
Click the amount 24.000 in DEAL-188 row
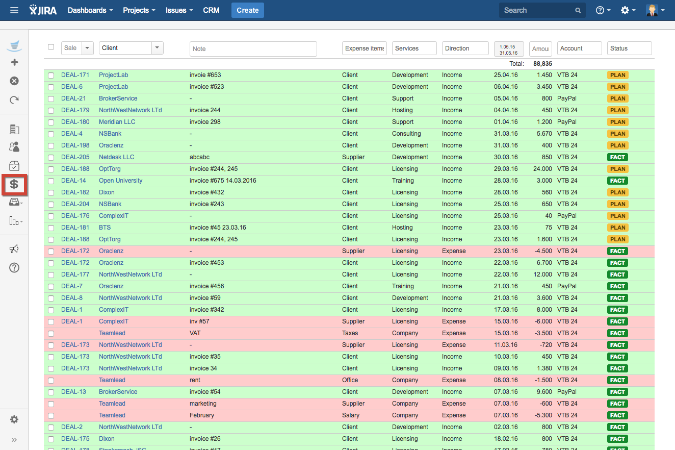pos(542,169)
